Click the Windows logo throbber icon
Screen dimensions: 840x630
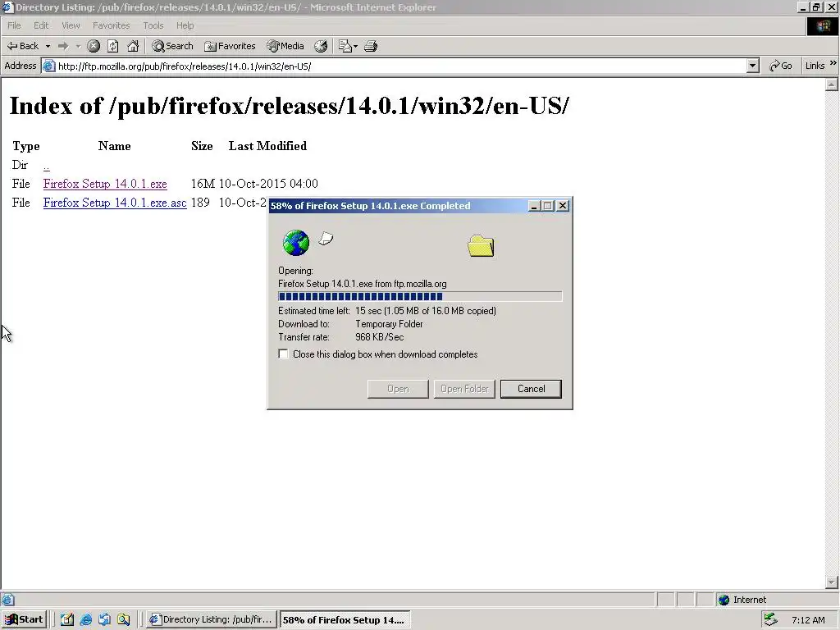tap(822, 25)
